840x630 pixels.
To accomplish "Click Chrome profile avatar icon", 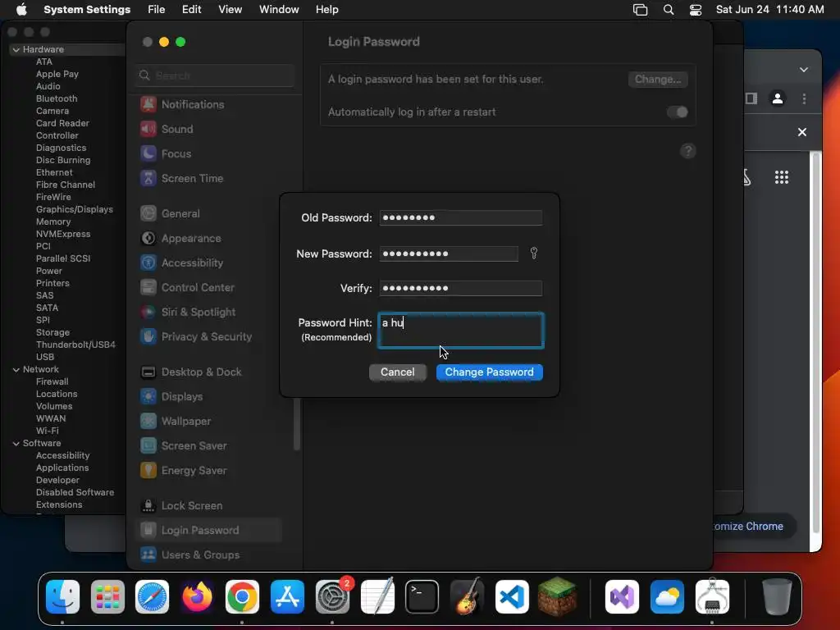I will (x=778, y=98).
